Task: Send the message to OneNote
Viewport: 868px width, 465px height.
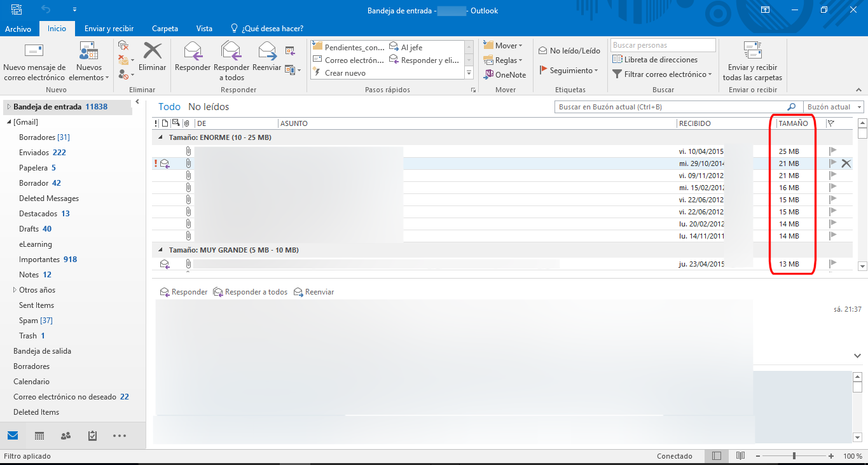Action: pos(506,74)
